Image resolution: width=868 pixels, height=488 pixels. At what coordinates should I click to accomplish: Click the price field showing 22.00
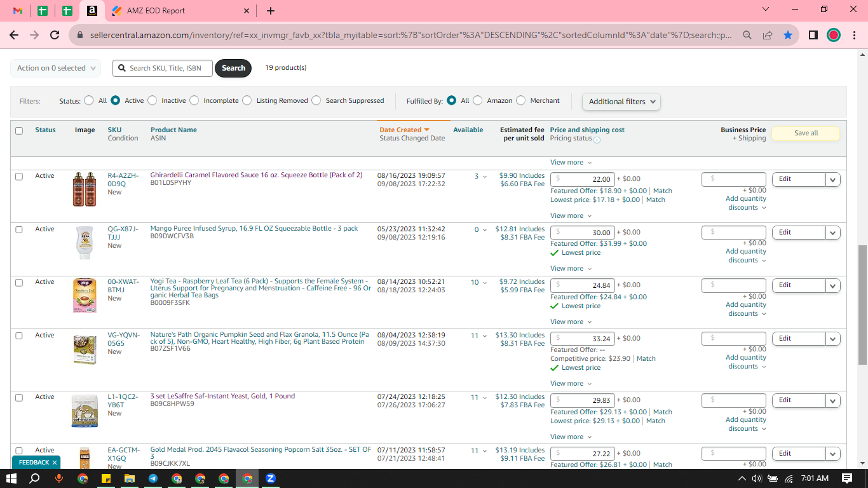pyautogui.click(x=582, y=179)
